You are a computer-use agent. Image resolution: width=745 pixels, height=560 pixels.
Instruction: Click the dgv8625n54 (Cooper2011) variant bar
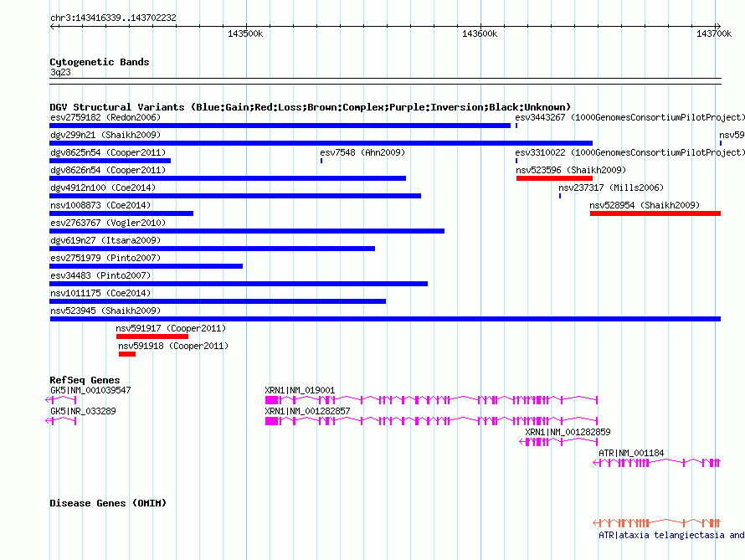tap(110, 161)
